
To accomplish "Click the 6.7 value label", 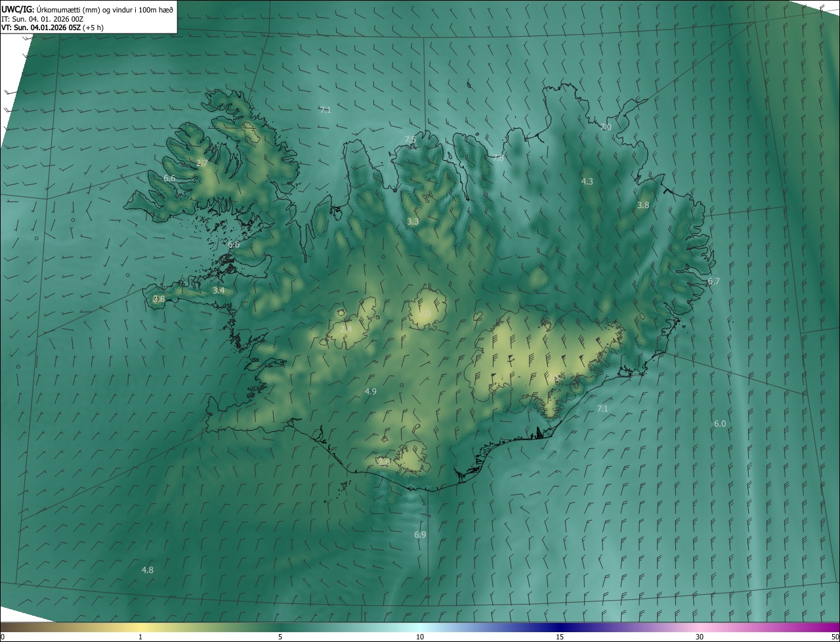I will pyautogui.click(x=714, y=281).
